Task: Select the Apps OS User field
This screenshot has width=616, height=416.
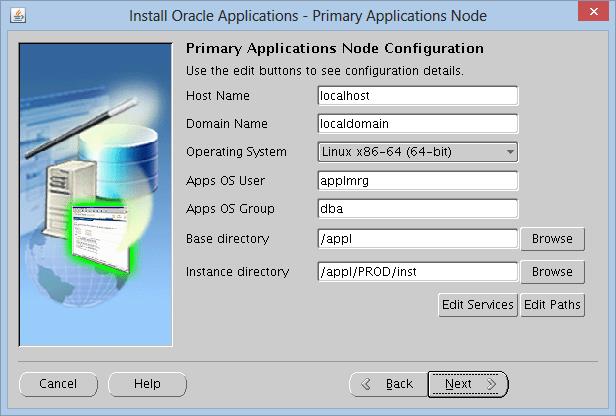Action: (416, 181)
